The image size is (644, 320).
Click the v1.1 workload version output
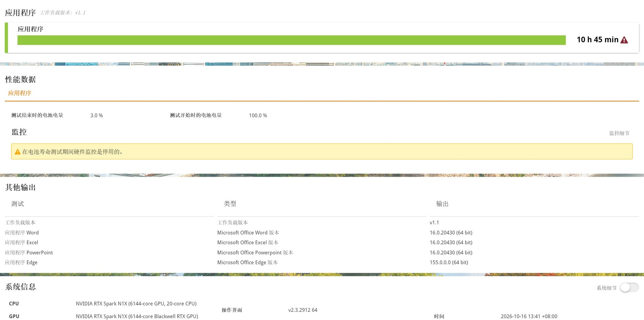pyautogui.click(x=434, y=223)
